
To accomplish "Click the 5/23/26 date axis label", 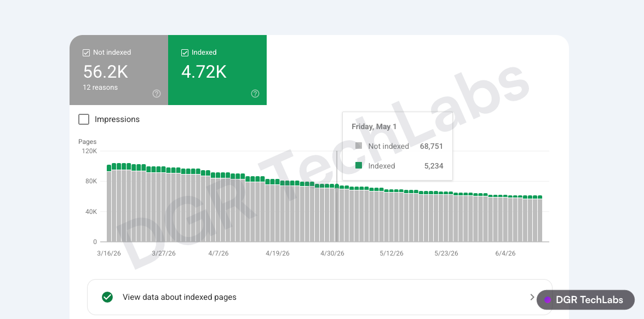I will (x=446, y=253).
